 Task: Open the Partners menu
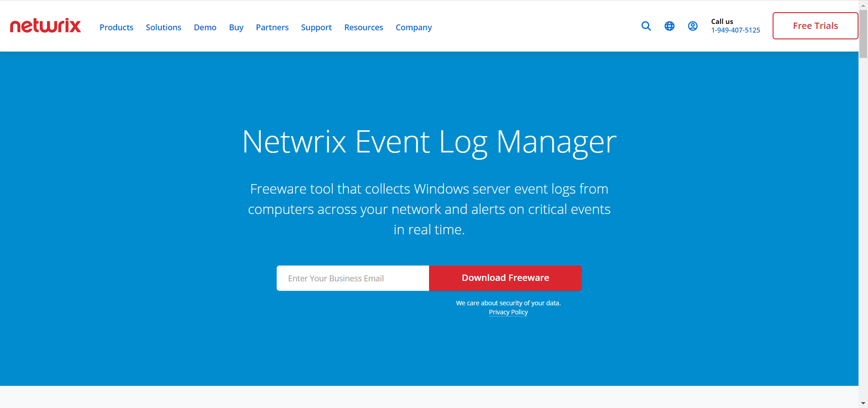[272, 28]
